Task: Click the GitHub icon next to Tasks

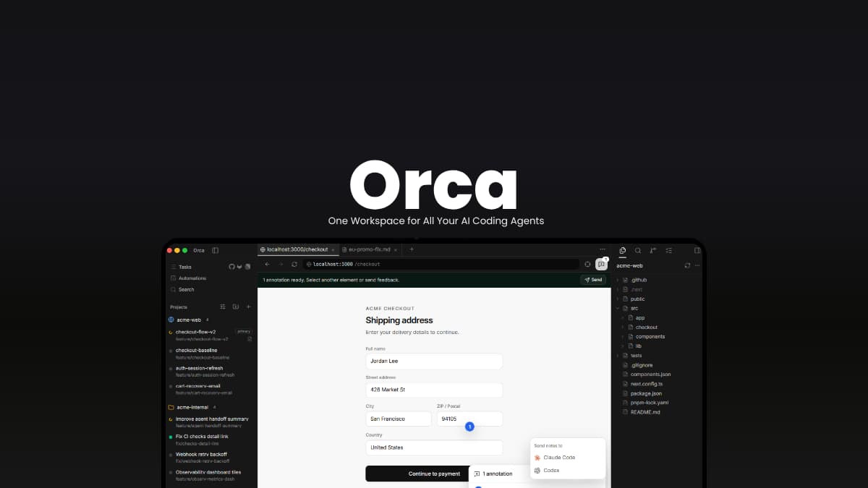Action: coord(231,267)
